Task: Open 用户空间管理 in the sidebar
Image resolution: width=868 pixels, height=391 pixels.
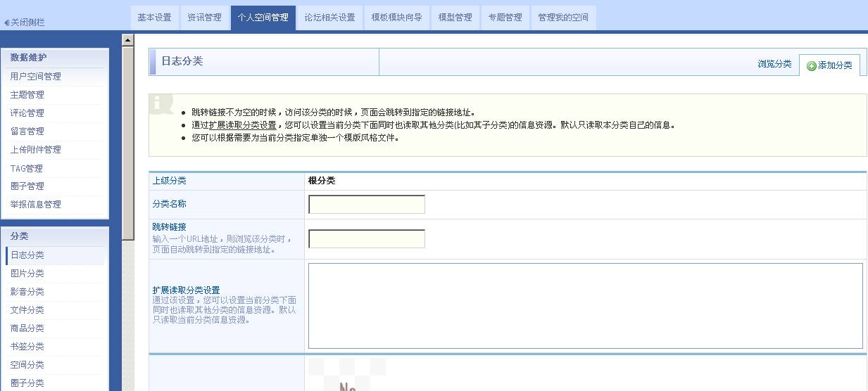Action: 36,77
